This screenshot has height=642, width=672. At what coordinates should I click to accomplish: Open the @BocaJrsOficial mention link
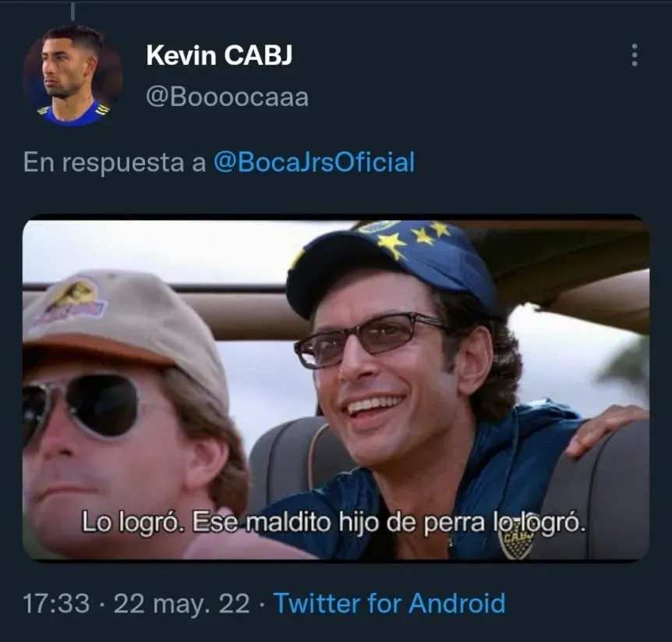[314, 162]
